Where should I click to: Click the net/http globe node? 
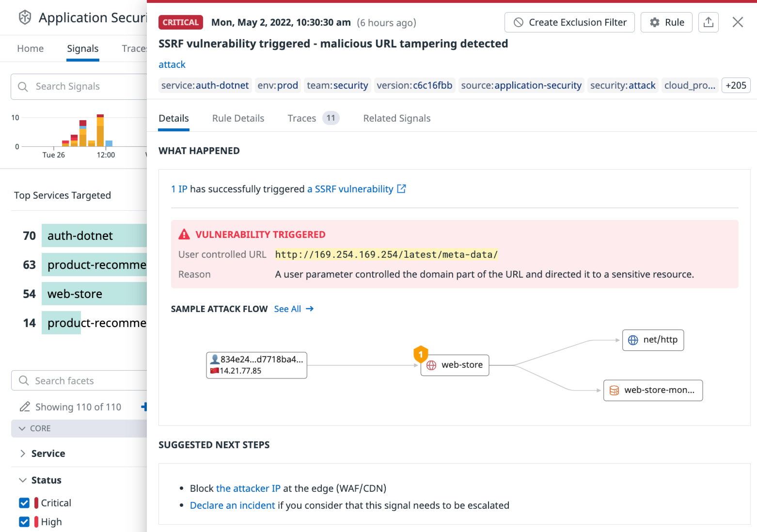tap(653, 340)
